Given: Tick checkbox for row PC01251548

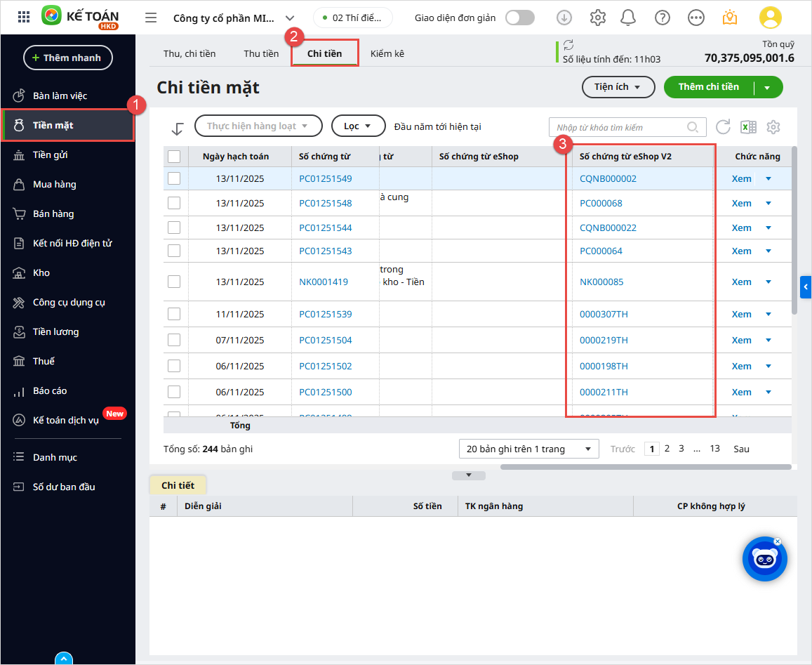Looking at the screenshot, I should (175, 203).
